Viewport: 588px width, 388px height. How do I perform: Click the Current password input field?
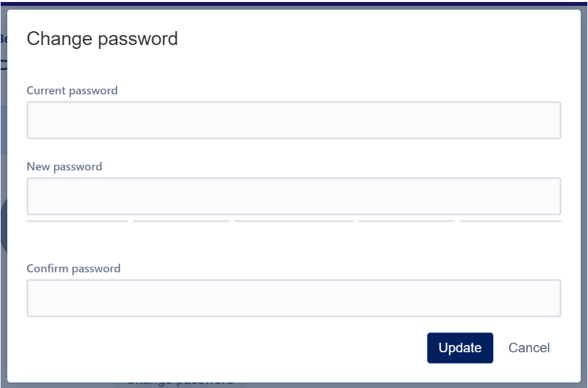click(293, 120)
